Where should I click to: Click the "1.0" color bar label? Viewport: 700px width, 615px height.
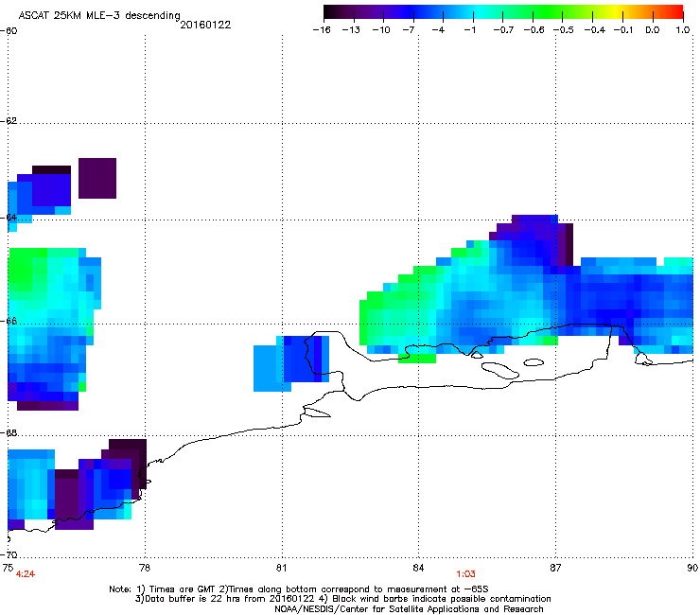click(x=683, y=30)
